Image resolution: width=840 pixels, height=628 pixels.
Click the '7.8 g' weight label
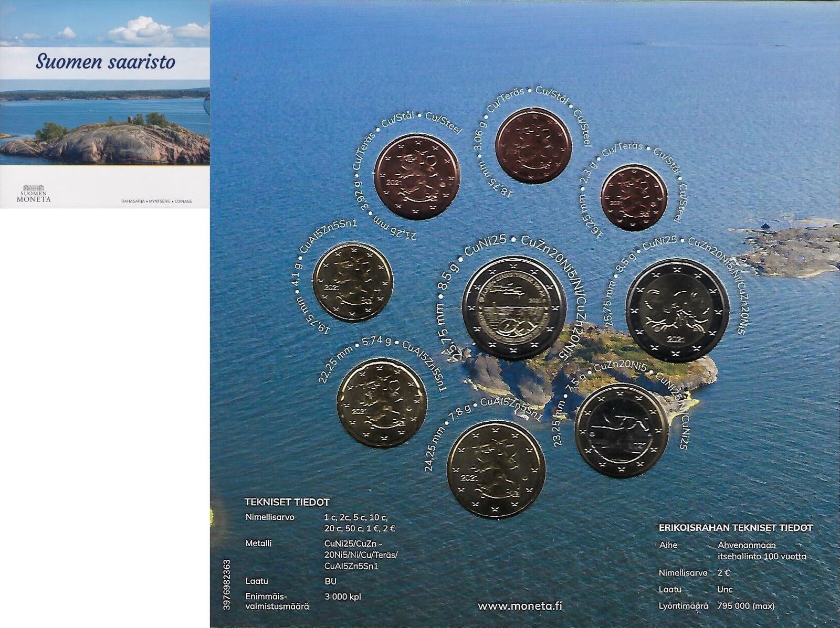(460, 412)
